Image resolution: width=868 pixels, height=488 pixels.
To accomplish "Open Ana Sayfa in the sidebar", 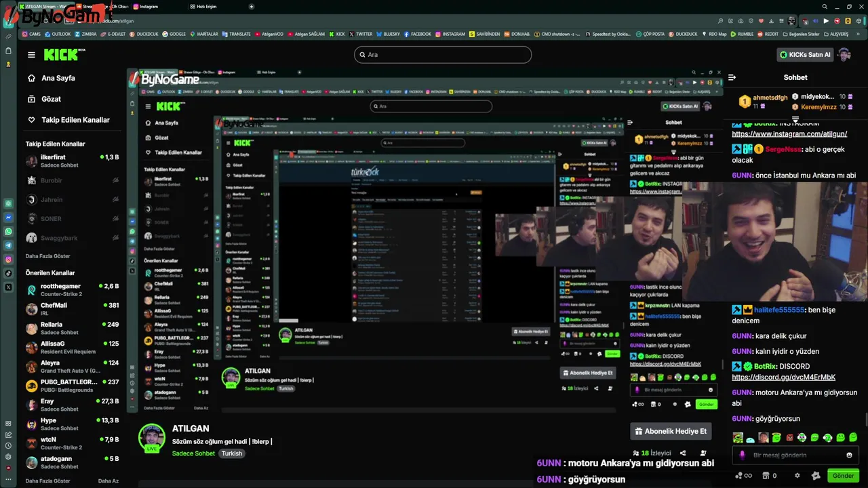I will click(x=51, y=78).
